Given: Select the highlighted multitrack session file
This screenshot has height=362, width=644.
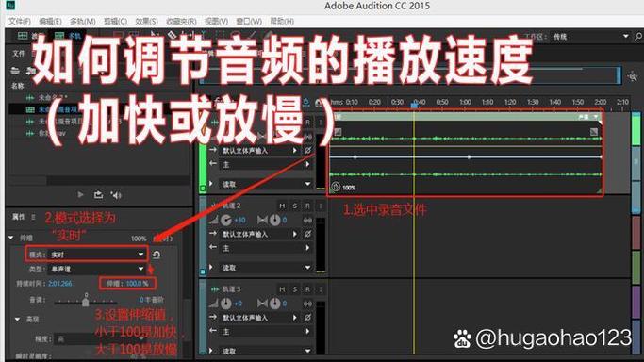Looking at the screenshot, I should 99,109.
